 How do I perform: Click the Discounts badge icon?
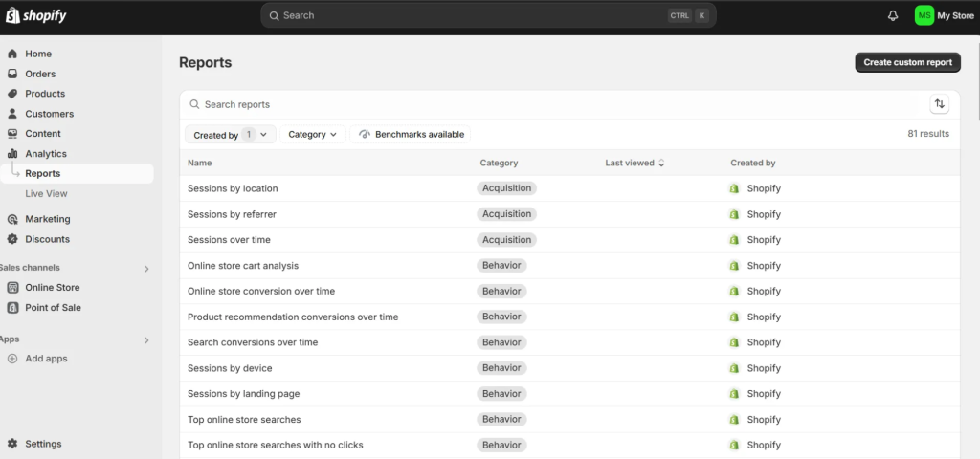tap(12, 239)
